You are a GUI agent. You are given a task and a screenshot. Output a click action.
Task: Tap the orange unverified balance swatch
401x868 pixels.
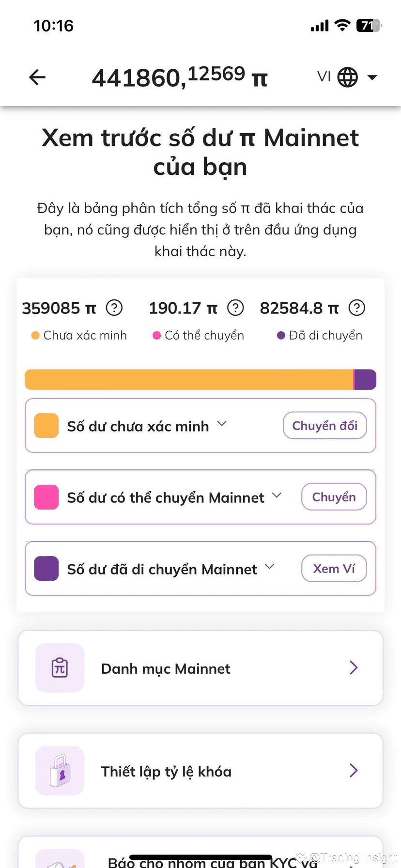(x=46, y=425)
